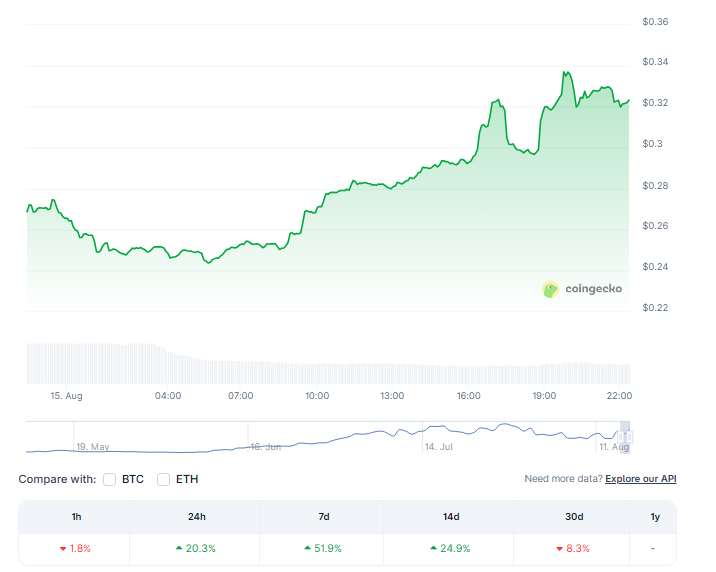This screenshot has height=572, width=716.
Task: Click the green up arrow beside 20.3%
Action: pos(179,548)
